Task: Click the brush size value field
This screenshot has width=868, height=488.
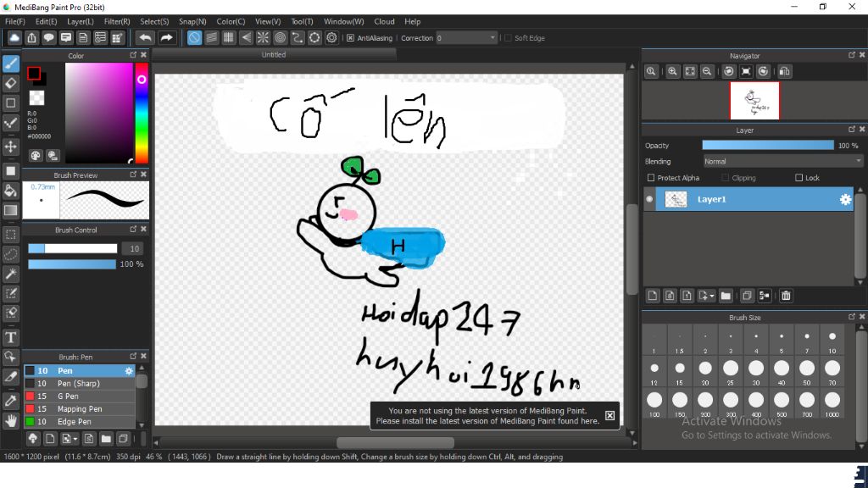Action: click(133, 248)
